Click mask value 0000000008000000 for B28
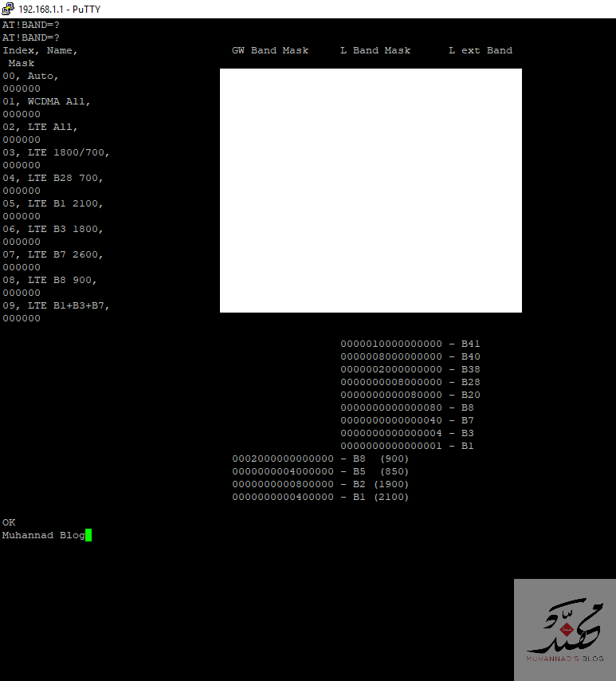 click(x=391, y=382)
